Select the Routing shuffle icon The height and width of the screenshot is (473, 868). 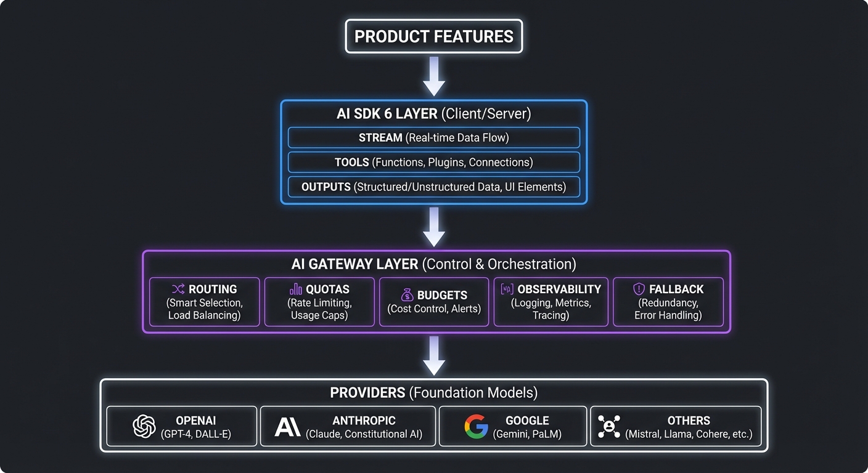pyautogui.click(x=179, y=289)
